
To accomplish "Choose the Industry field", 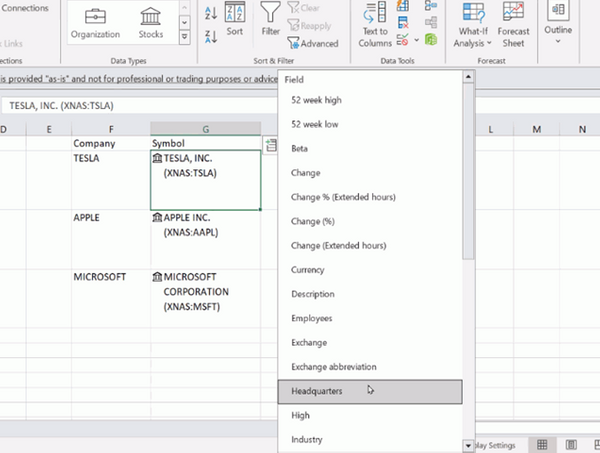I will (370, 439).
